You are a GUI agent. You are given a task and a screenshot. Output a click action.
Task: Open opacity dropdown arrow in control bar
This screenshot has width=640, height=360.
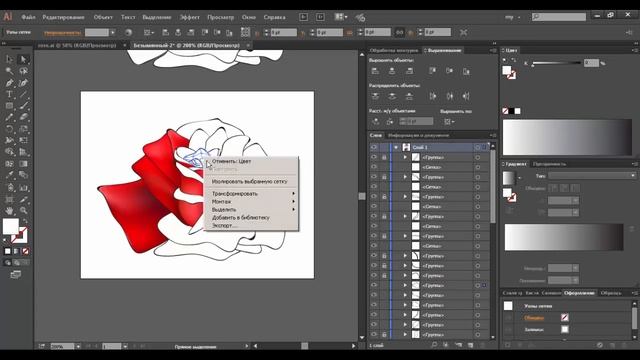[113, 32]
